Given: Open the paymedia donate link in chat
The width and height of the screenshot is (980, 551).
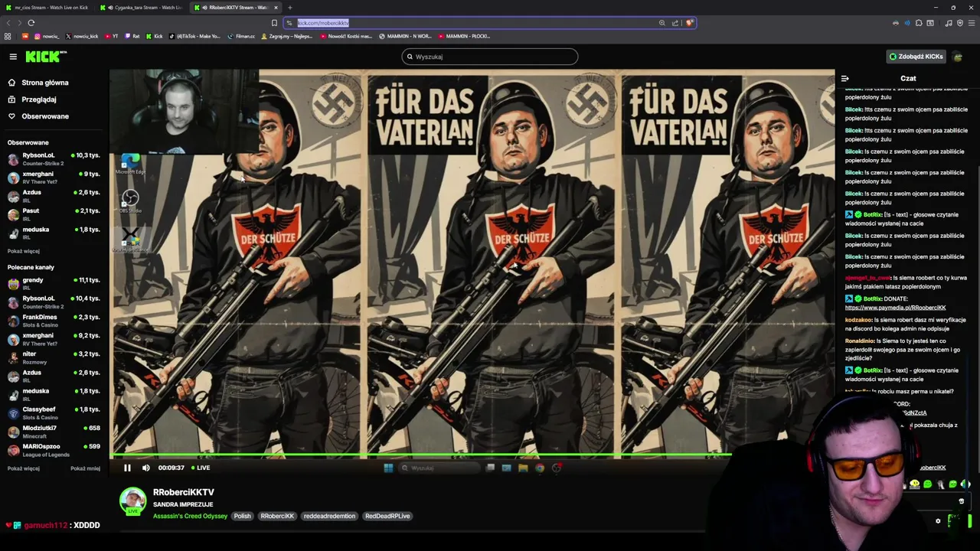Looking at the screenshot, I should click(895, 308).
